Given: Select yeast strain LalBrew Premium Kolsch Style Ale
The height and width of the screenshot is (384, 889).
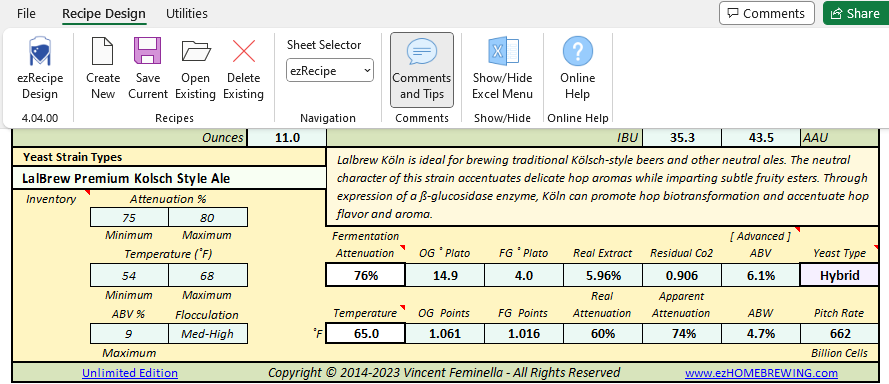Looking at the screenshot, I should coord(169,178).
